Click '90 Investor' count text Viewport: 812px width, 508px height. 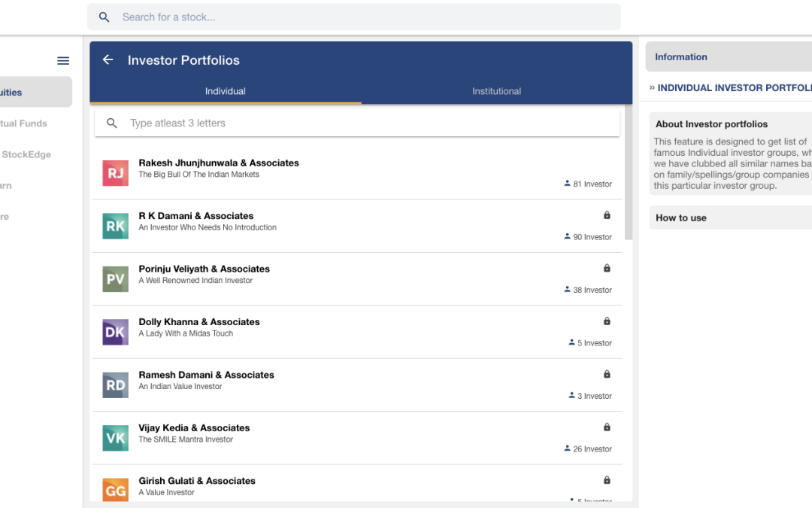592,237
